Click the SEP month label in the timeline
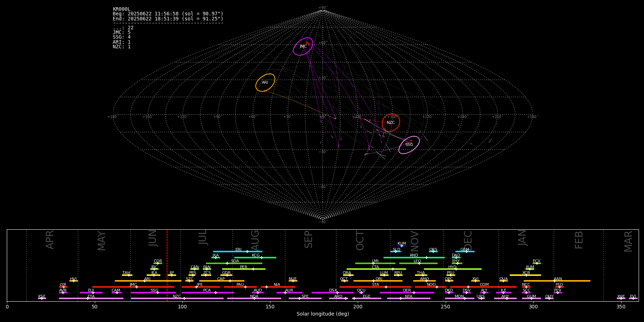Screen dimensions: 644x322 pyautogui.click(x=308, y=239)
